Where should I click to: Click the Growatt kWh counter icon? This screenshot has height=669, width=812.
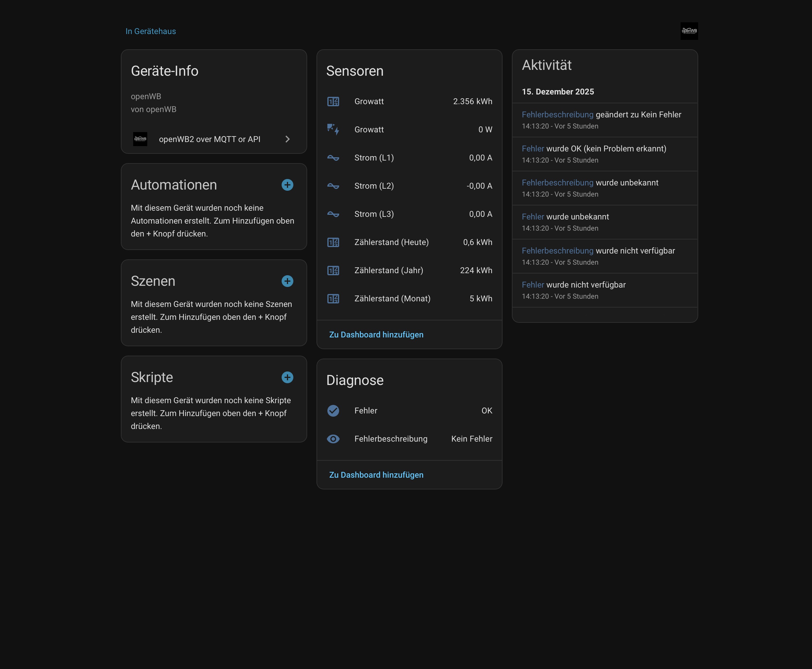pyautogui.click(x=333, y=102)
